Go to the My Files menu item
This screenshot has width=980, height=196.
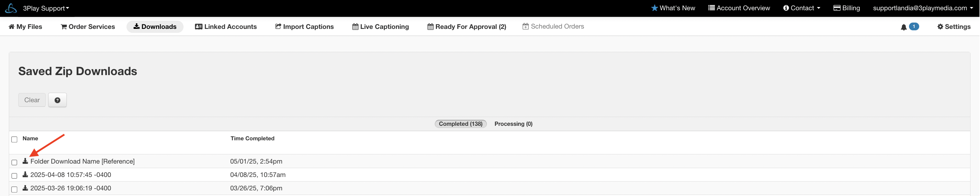[x=26, y=27]
